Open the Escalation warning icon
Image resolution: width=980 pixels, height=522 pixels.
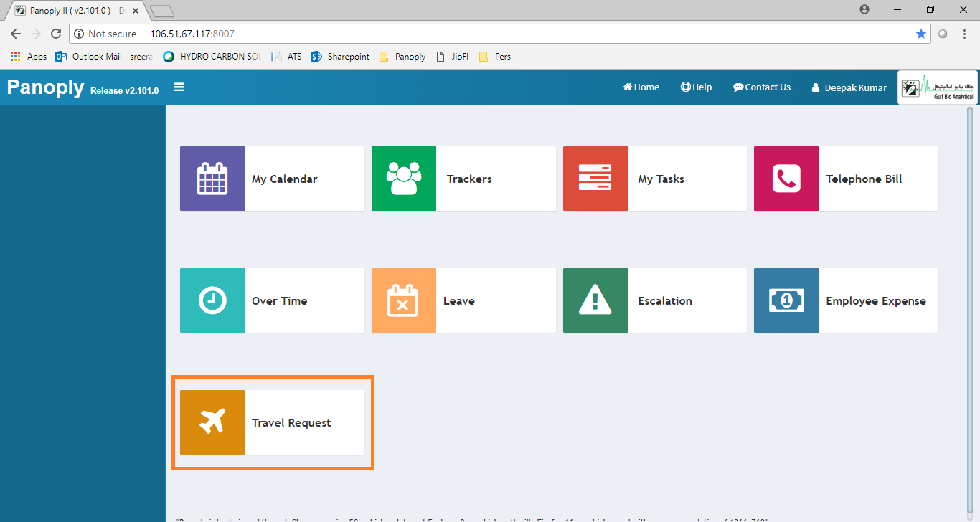click(x=595, y=300)
